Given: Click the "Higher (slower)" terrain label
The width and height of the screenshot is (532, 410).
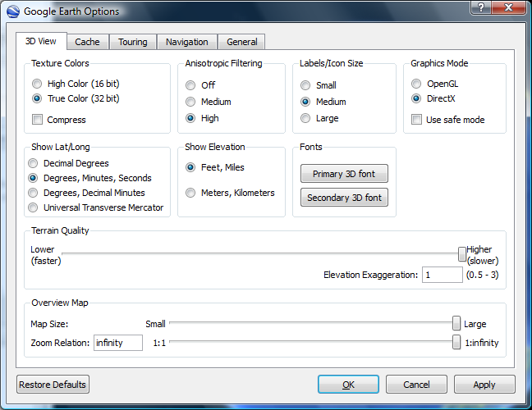Looking at the screenshot, I should (x=483, y=255).
